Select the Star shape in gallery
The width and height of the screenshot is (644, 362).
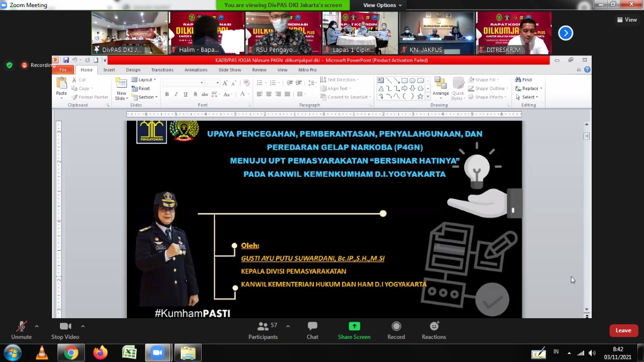420,96
